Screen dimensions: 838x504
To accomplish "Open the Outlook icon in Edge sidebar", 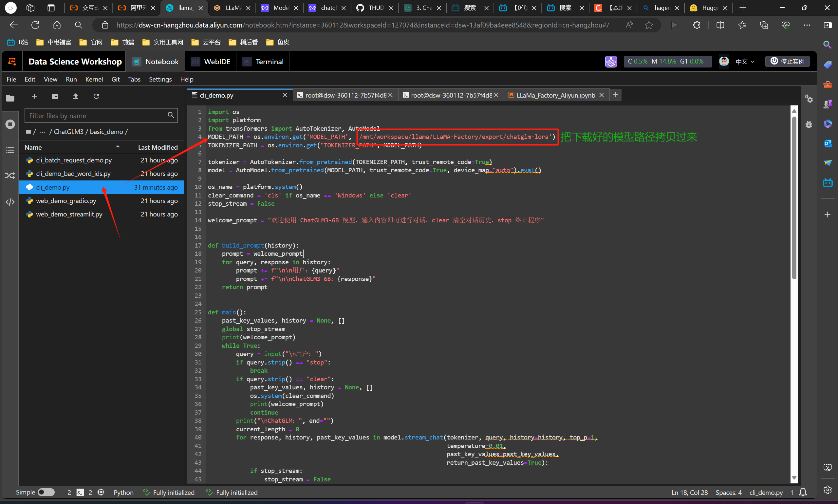I will pos(828,143).
